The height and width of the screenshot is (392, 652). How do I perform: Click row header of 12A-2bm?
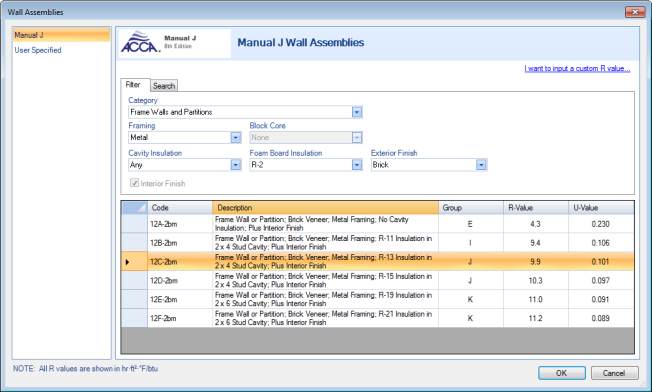click(134, 224)
